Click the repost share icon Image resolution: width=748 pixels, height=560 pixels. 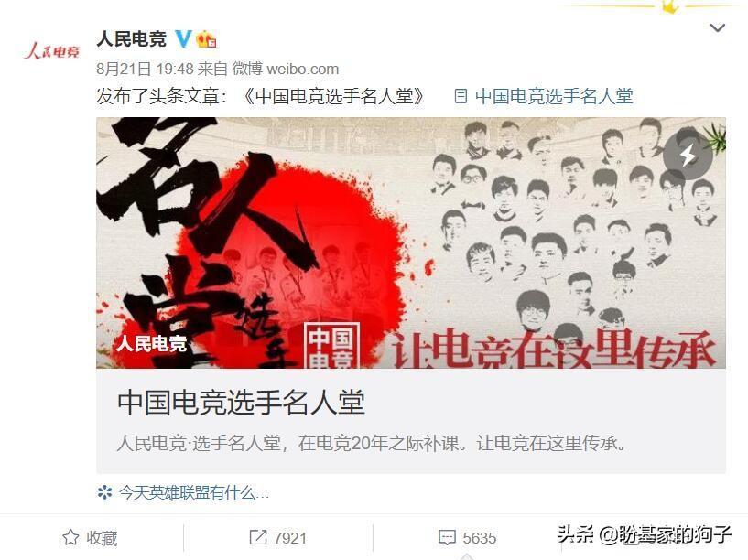[258, 537]
